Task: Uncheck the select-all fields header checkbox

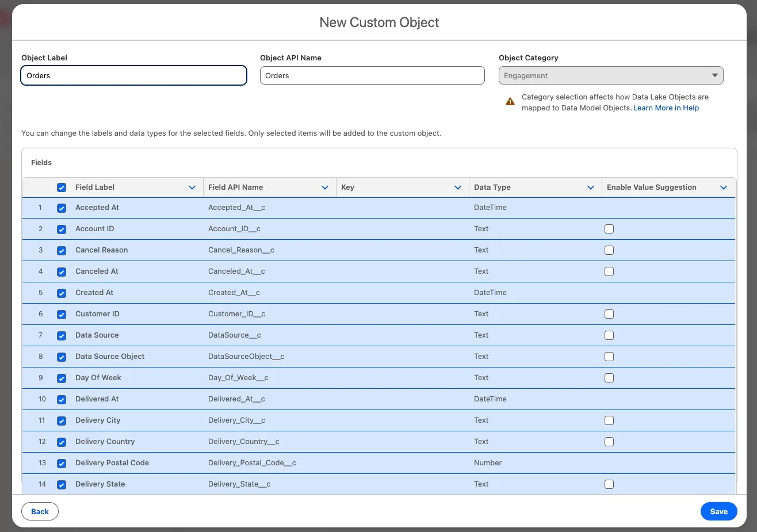Action: pyautogui.click(x=62, y=187)
